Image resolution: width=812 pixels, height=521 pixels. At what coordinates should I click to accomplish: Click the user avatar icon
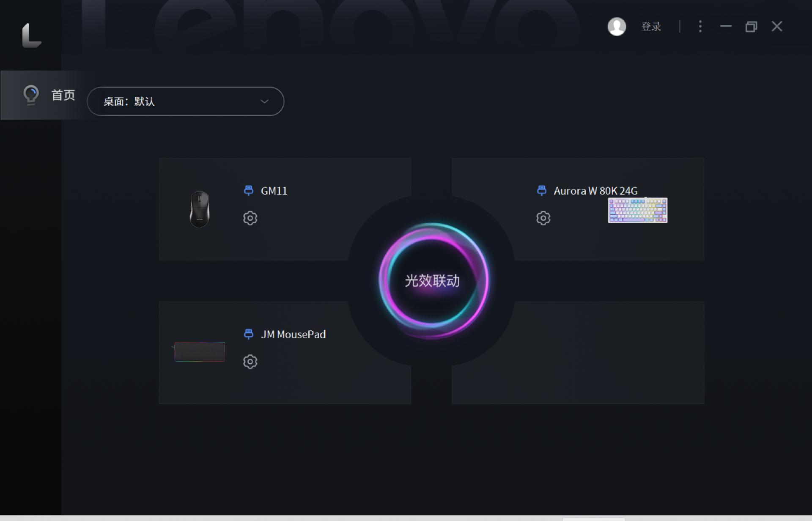click(617, 27)
